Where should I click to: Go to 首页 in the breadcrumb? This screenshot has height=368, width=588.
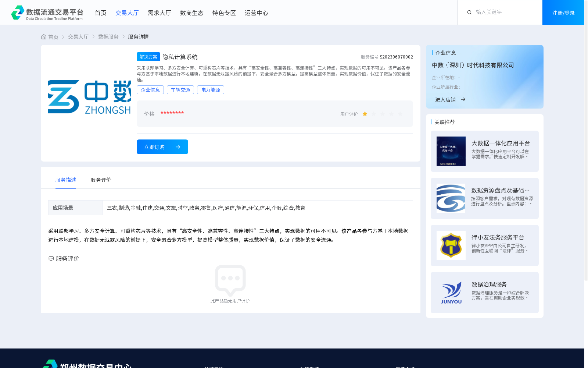point(53,37)
